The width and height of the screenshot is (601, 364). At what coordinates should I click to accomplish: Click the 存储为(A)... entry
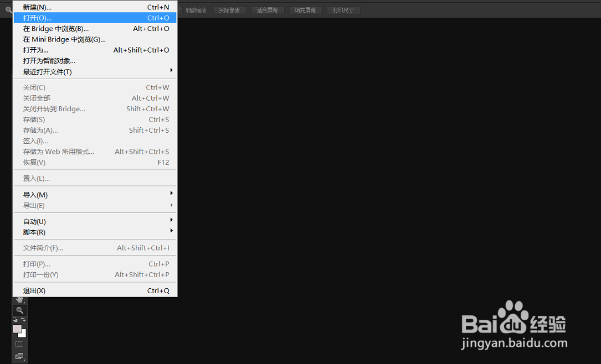[x=95, y=131]
